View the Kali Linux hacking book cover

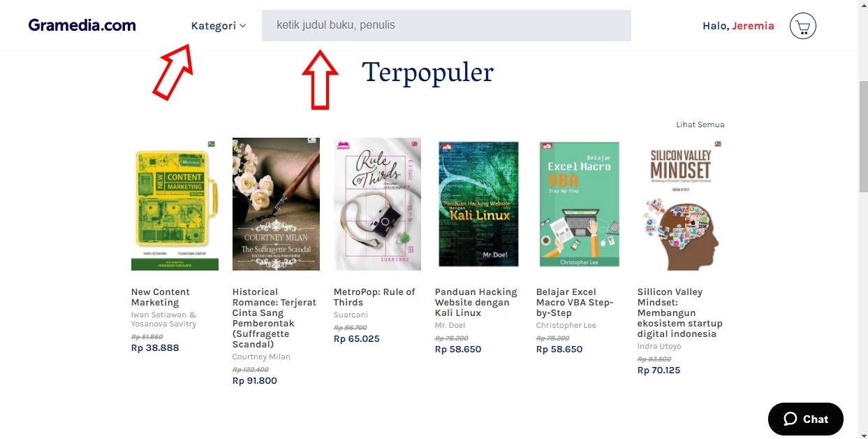pyautogui.click(x=478, y=204)
